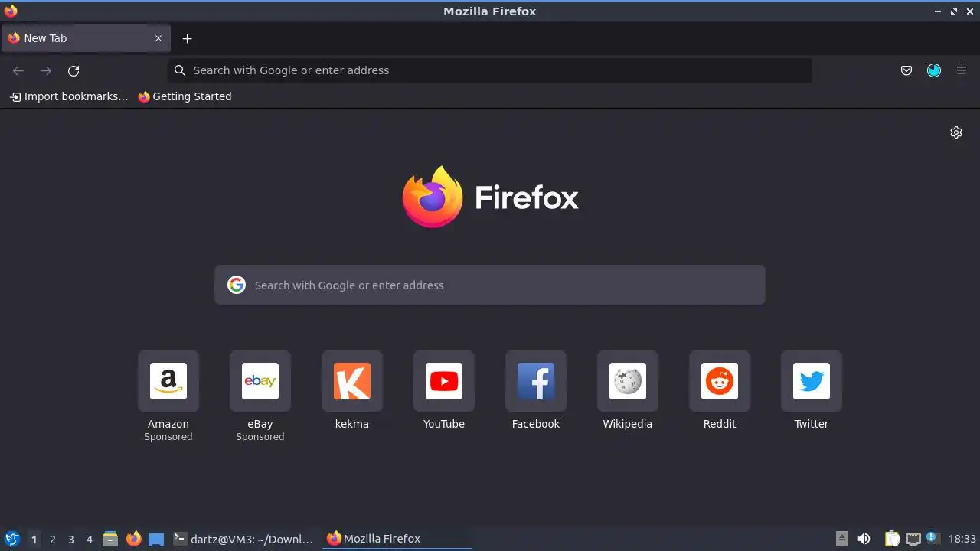Switch to workspace 1
The height and width of the screenshot is (551, 980).
click(x=34, y=539)
